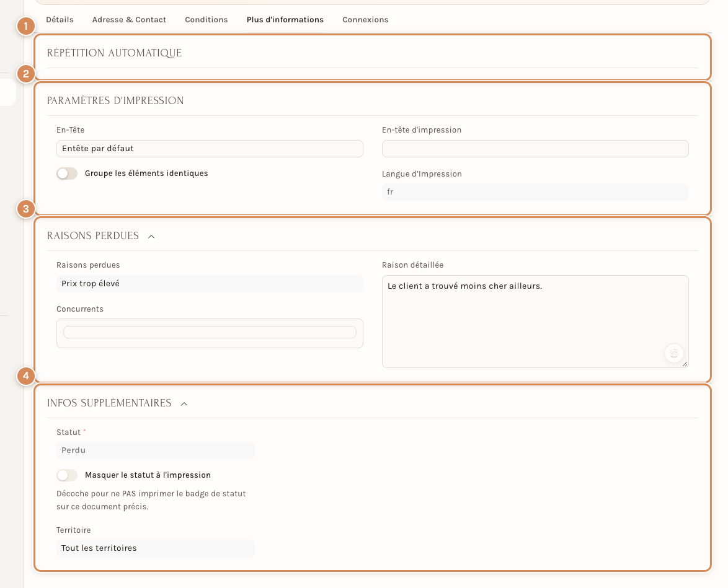
Task: Click the Territoire field label
Action: (x=74, y=530)
